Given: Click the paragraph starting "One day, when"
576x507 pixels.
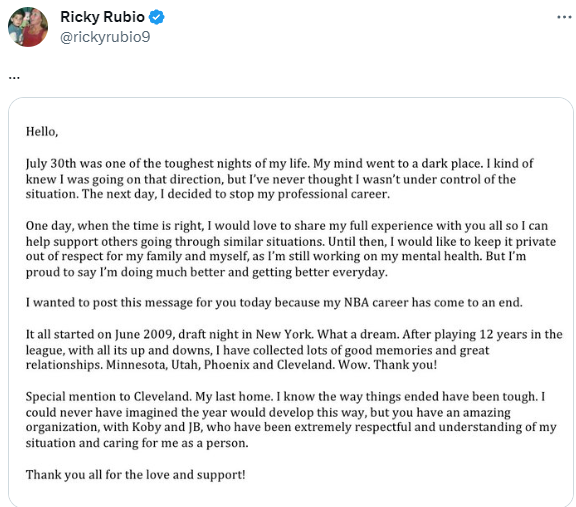Looking at the screenshot, I should coord(291,249).
